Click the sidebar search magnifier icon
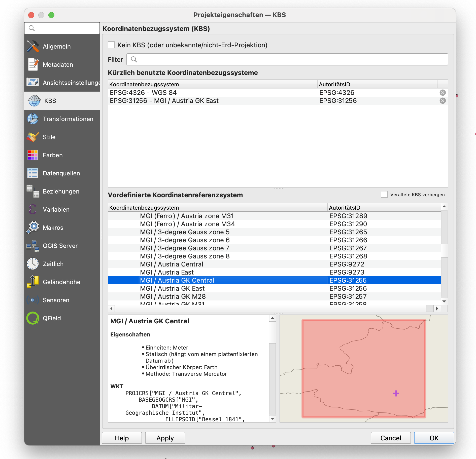Screen dimensions: 476x459 coord(31,28)
